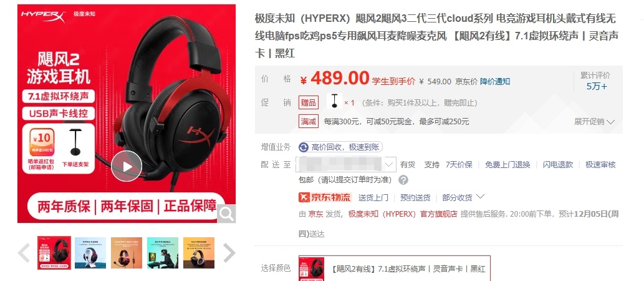Open 极度未知（HYPERX）官方旗舰店 store link
Image resolution: width=644 pixels, height=281 pixels.
pos(403,214)
